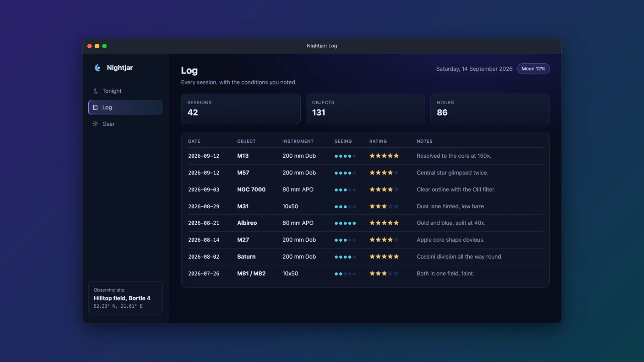Select the NGC 7000 object entry
Screen dimensions: 644x362
click(x=251, y=189)
